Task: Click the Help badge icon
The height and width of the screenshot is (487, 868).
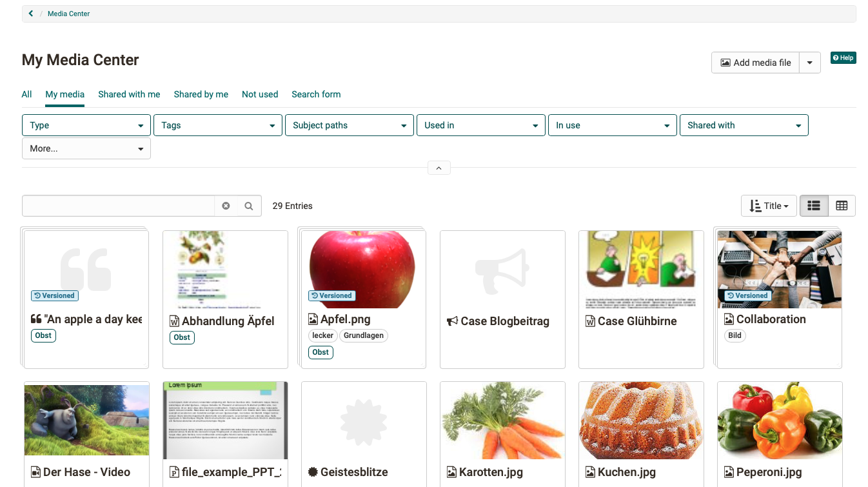Action: tap(843, 58)
